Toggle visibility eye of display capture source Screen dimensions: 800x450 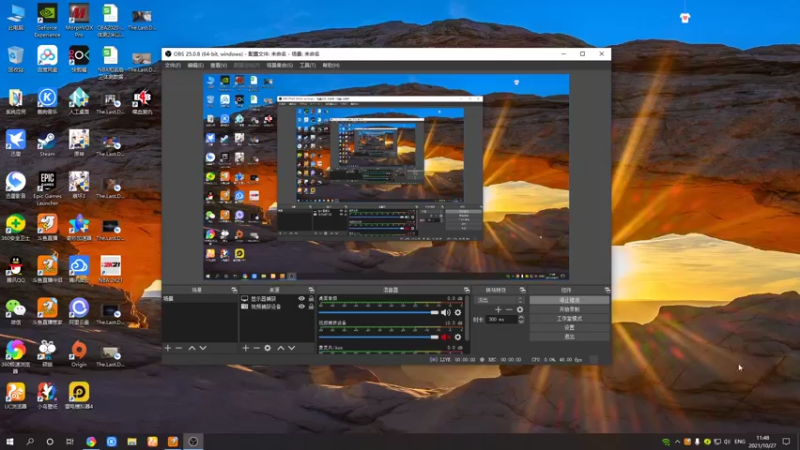coord(301,298)
